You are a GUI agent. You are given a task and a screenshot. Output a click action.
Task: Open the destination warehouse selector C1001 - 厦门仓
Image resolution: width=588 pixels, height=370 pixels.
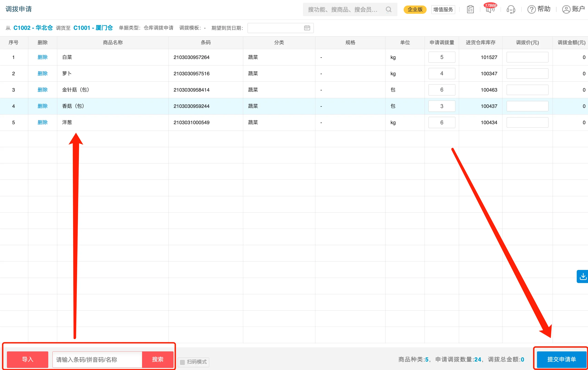[93, 28]
